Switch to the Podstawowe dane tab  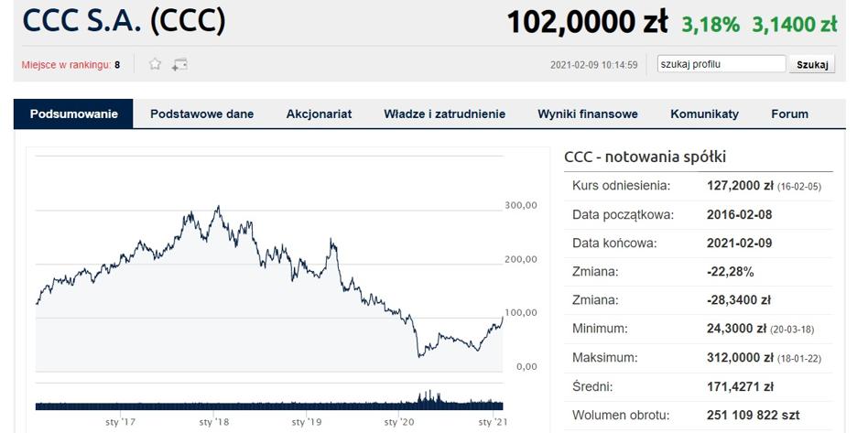(201, 114)
